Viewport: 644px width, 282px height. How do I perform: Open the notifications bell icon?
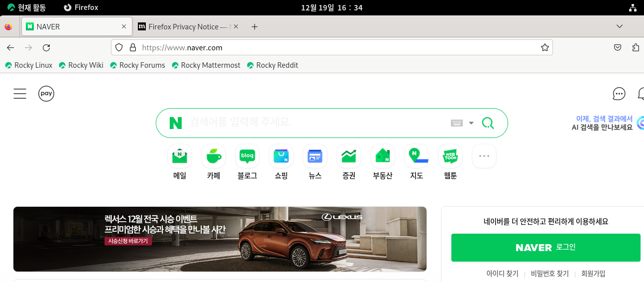point(641,94)
